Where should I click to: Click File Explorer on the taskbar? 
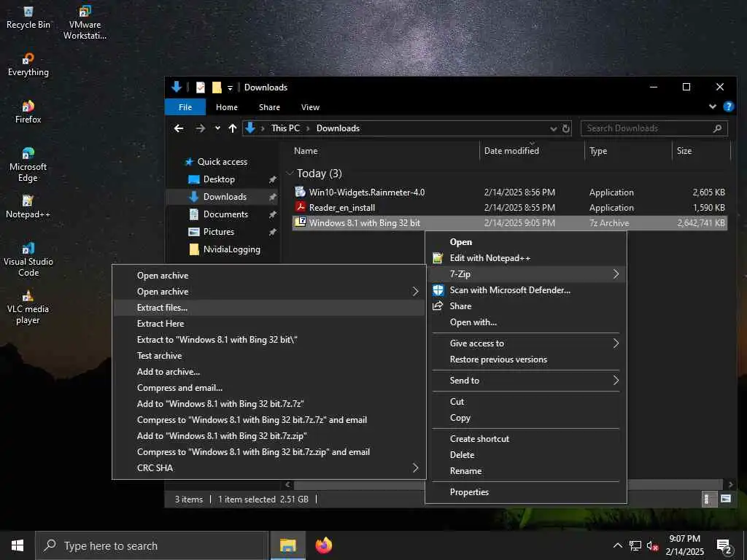(x=287, y=545)
